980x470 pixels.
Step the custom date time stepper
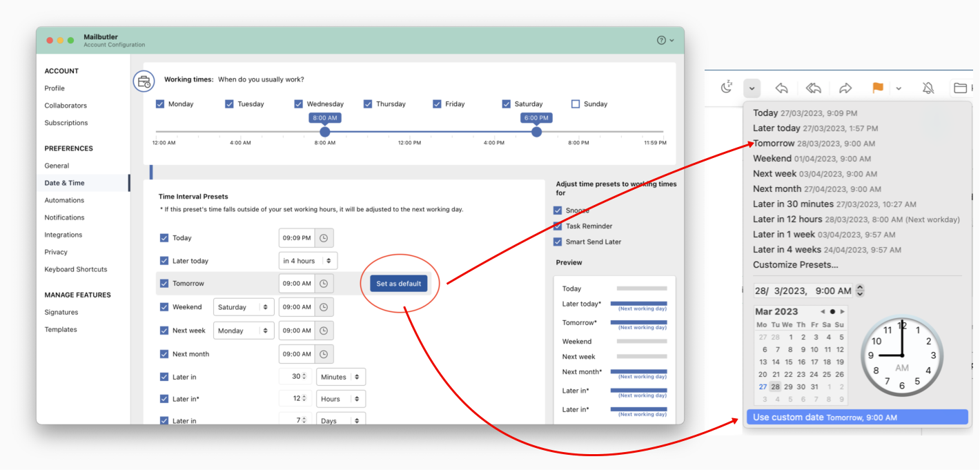pyautogui.click(x=860, y=291)
